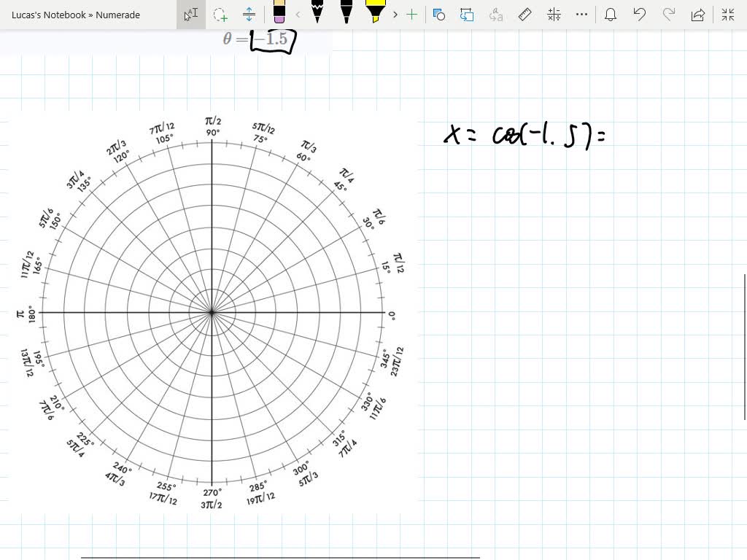Use the insert space tool

tap(249, 15)
